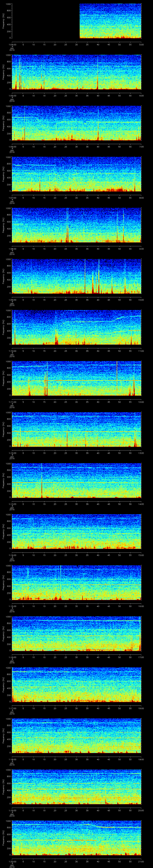Select the "1:04:00" start time label
The image size is (153, 868).
click(x=12, y=44)
